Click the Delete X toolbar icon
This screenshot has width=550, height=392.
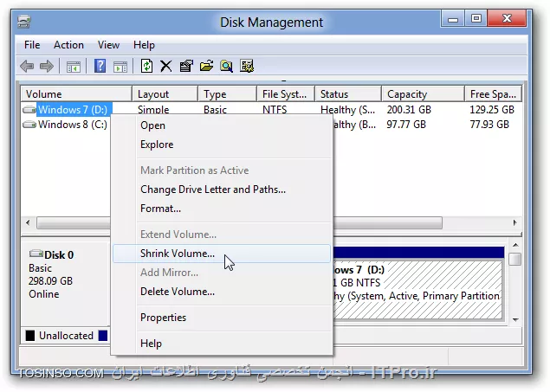166,66
